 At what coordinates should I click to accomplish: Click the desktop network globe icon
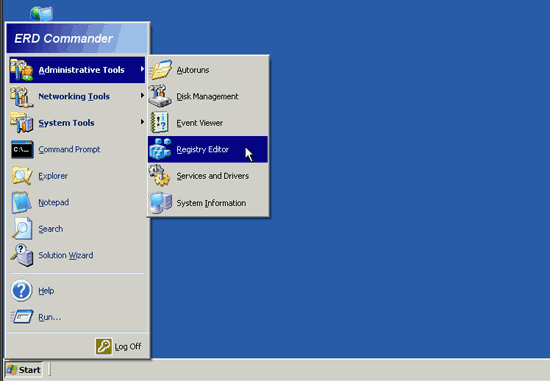click(x=42, y=14)
